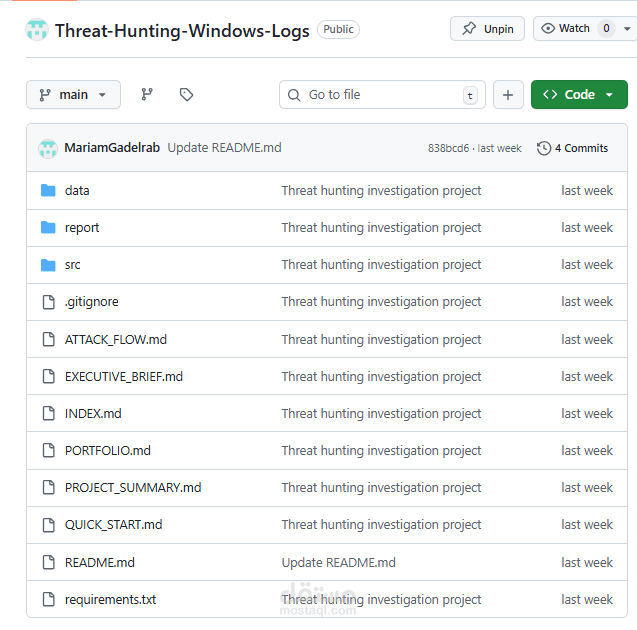This screenshot has height=630, width=637.
Task: Open the main branch dropdown
Action: point(74,95)
